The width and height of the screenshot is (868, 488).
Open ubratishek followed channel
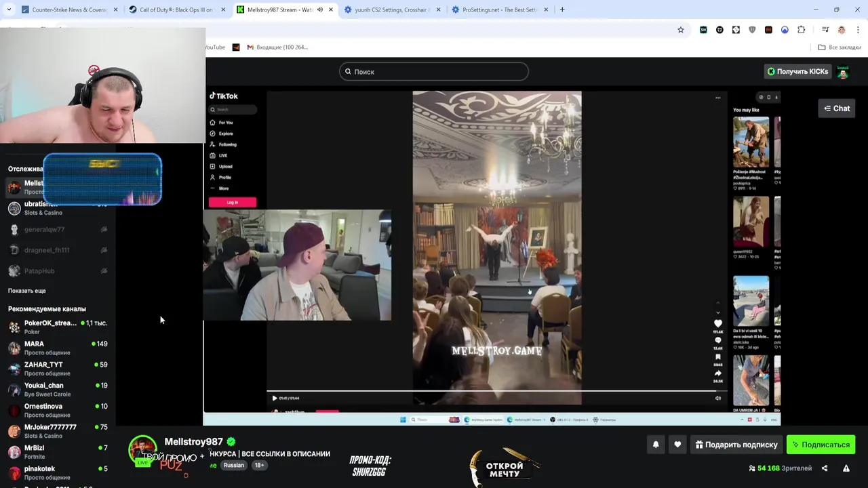coord(58,208)
